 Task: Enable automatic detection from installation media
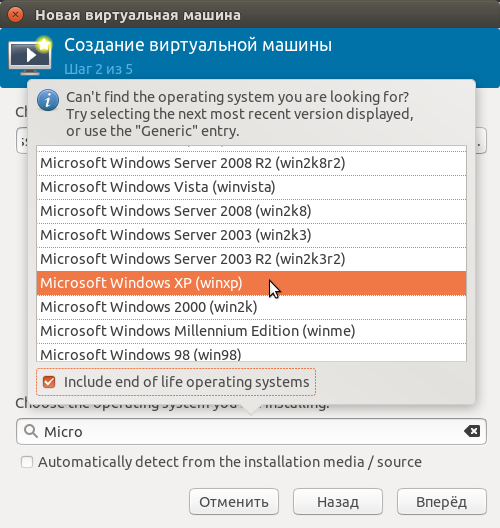pyautogui.click(x=27, y=462)
